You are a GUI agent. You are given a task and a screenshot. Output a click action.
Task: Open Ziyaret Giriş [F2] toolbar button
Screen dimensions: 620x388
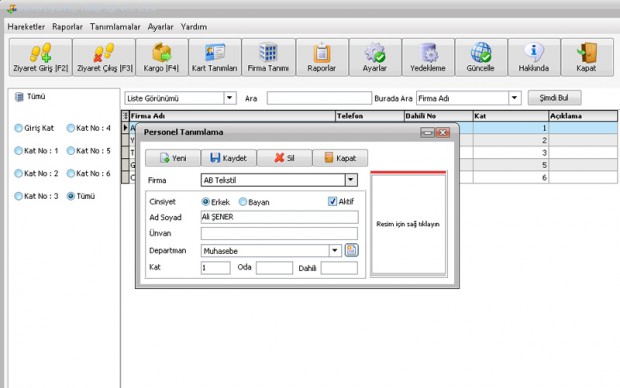coord(40,57)
